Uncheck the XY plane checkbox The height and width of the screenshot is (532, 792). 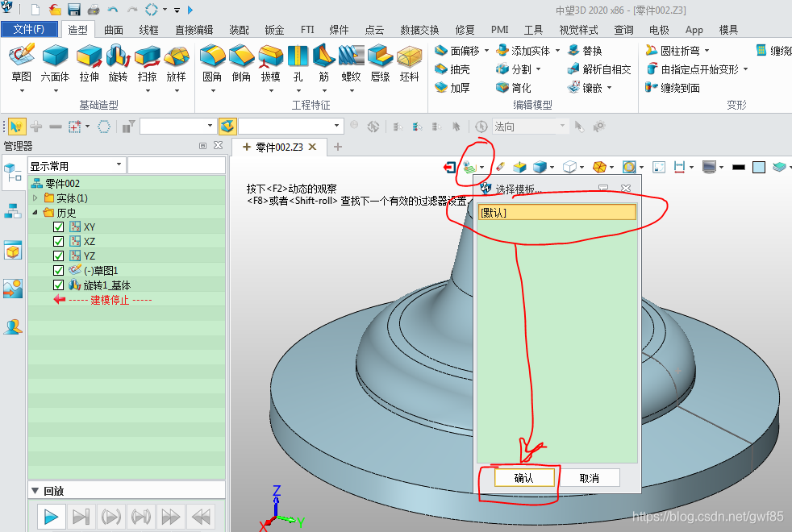click(58, 227)
